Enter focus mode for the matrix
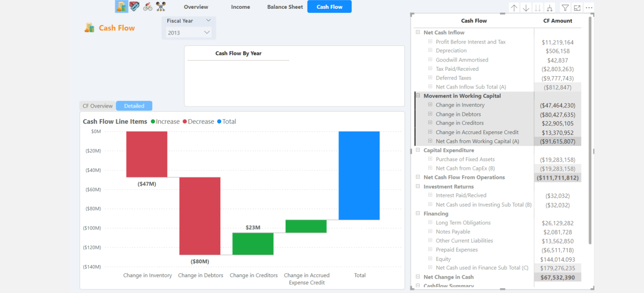 click(577, 8)
